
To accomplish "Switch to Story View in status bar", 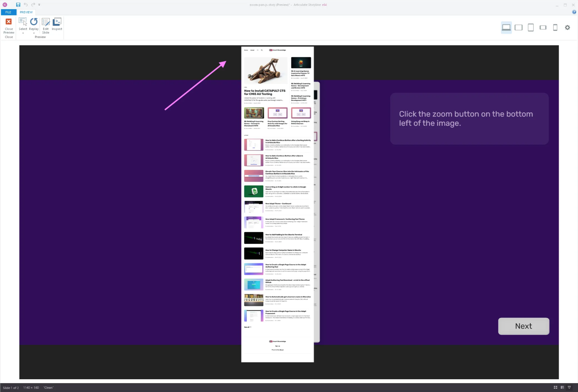I will (555, 388).
